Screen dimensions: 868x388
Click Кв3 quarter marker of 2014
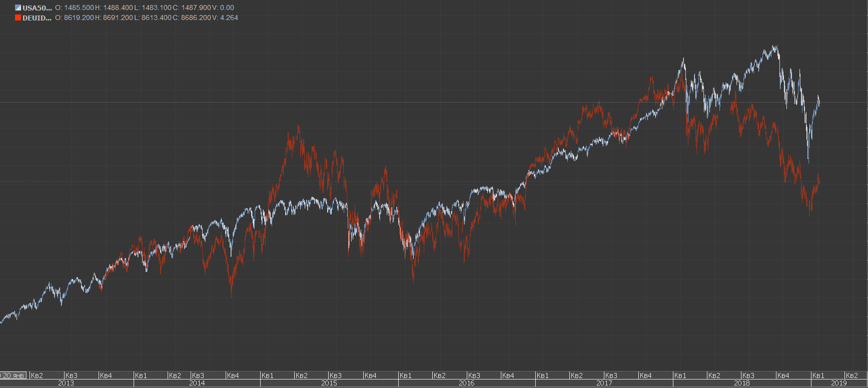[x=198, y=375]
